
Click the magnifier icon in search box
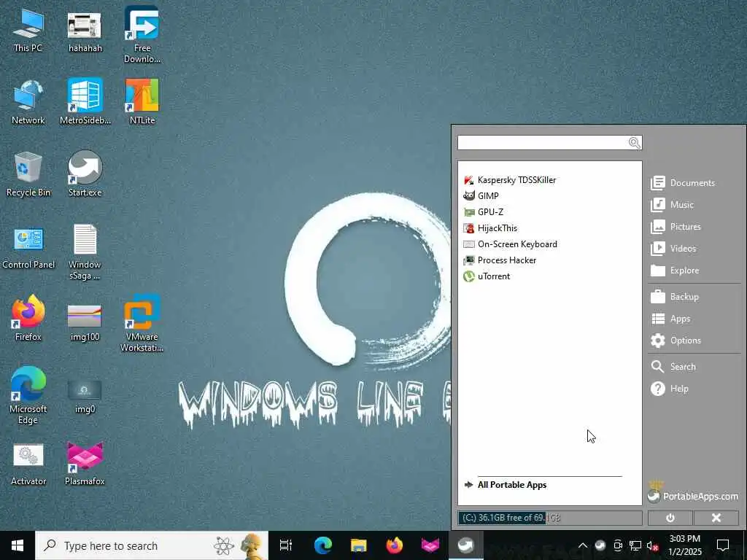point(634,142)
